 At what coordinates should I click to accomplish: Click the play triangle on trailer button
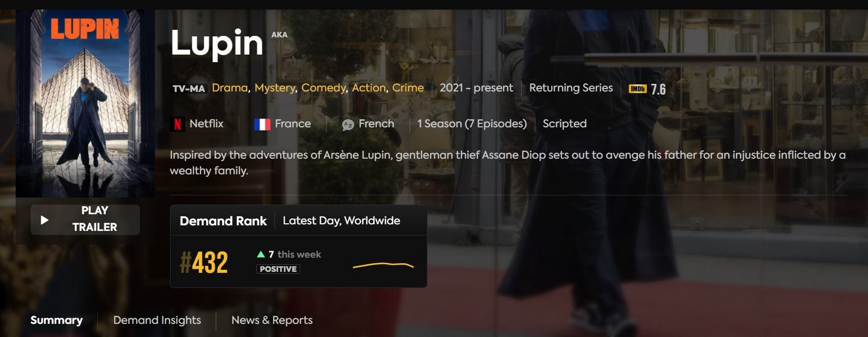(x=44, y=220)
